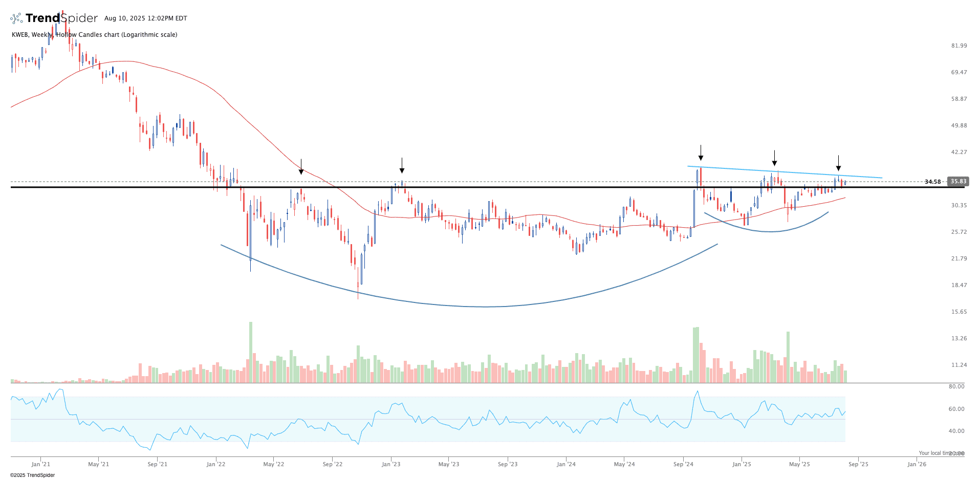The image size is (980, 480).
Task: Click the TrendSpider logo icon
Action: pos(16,18)
